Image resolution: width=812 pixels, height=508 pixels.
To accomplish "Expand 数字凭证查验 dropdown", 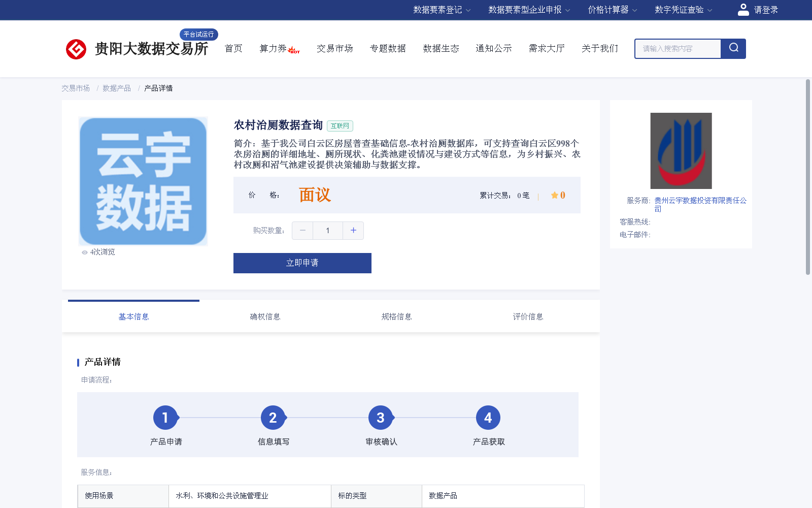I will [x=684, y=10].
